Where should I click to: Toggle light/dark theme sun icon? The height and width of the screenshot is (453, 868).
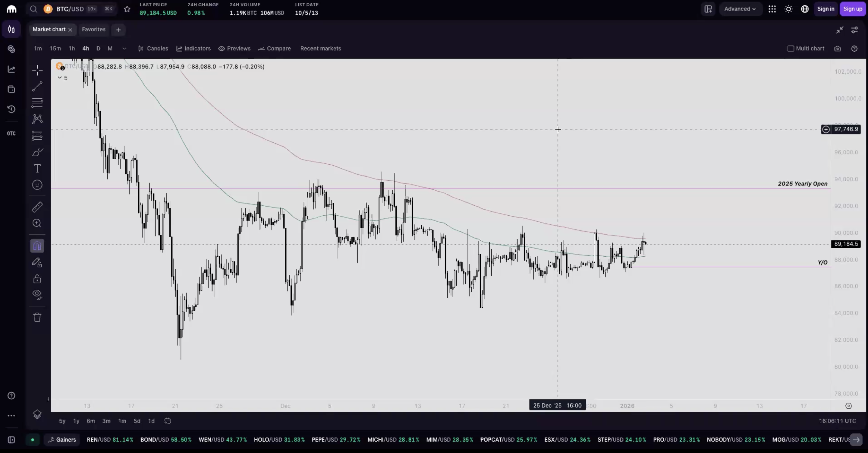tap(788, 9)
